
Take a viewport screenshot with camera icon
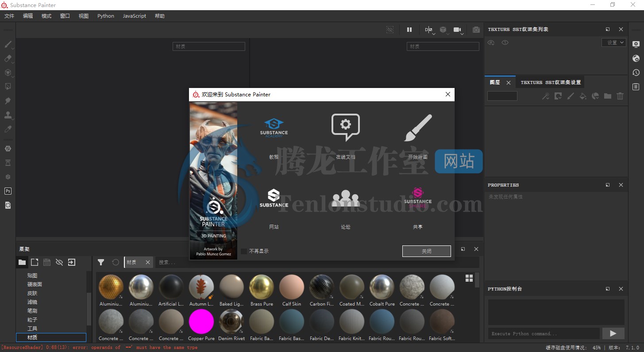[476, 30]
